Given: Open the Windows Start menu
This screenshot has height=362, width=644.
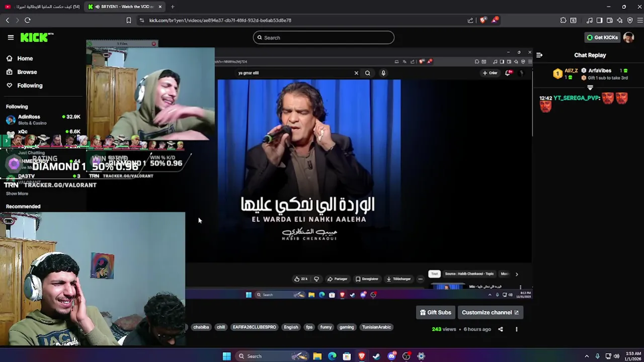Looking at the screenshot, I should tap(226, 356).
